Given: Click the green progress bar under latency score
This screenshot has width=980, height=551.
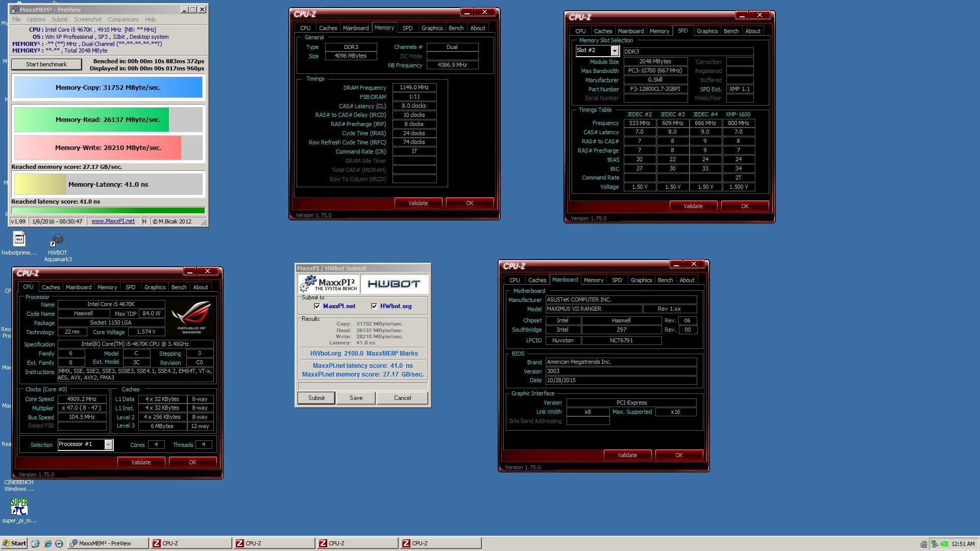Looking at the screenshot, I should coord(108,210).
